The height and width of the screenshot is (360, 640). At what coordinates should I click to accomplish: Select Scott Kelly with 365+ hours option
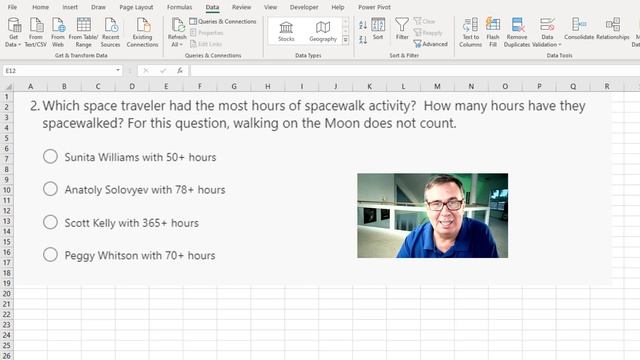(50, 222)
